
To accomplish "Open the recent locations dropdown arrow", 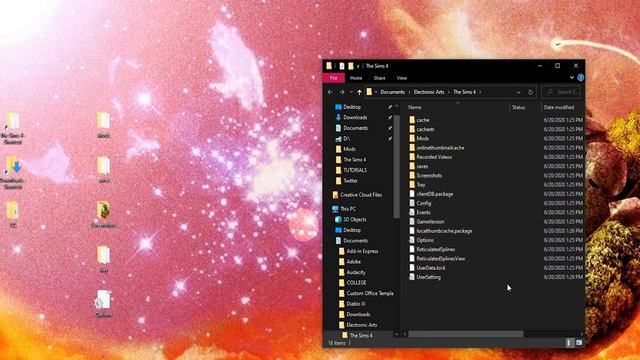I will [x=351, y=92].
